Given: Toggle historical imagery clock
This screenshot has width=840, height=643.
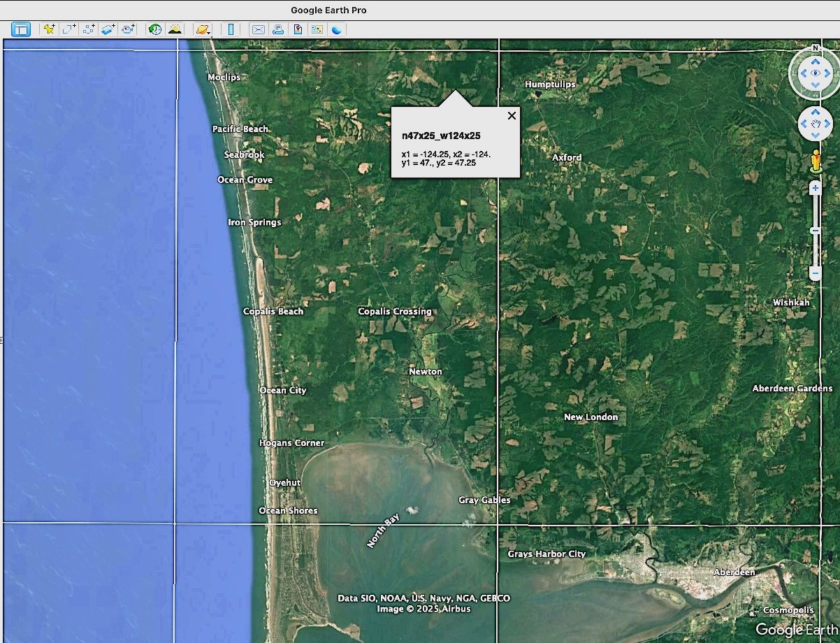Looking at the screenshot, I should click(x=155, y=29).
